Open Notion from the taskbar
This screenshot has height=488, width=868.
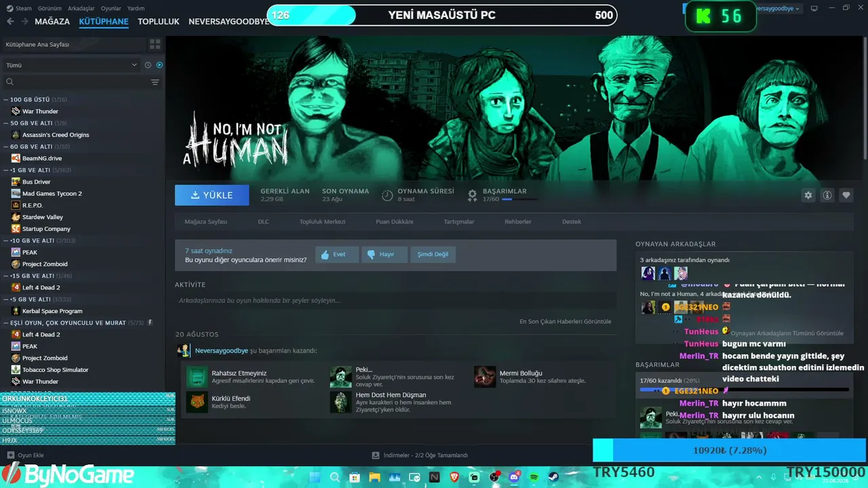click(435, 477)
